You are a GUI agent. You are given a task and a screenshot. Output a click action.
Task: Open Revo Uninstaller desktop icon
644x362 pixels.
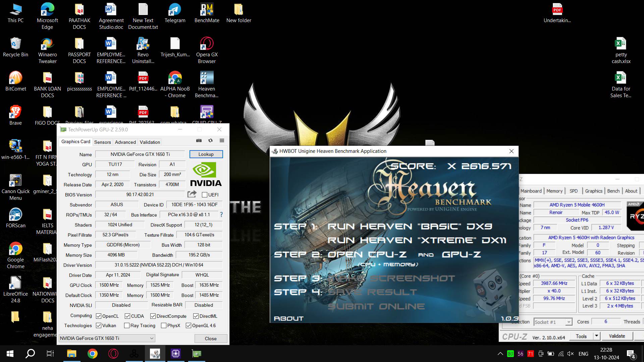tap(143, 50)
